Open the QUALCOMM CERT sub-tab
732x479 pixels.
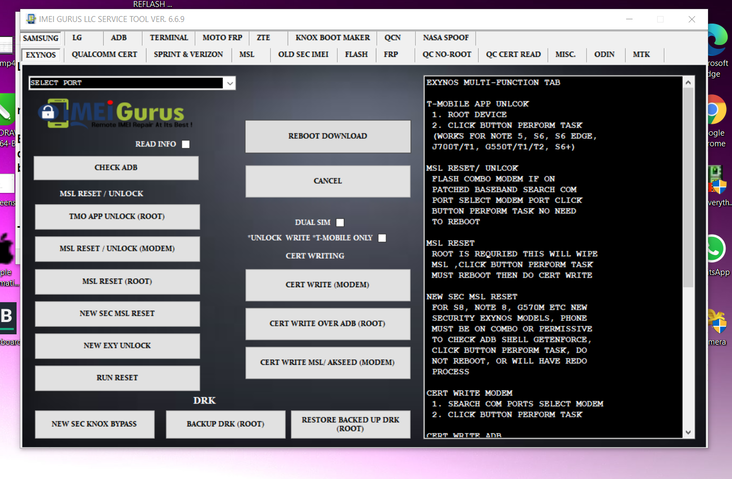(105, 55)
